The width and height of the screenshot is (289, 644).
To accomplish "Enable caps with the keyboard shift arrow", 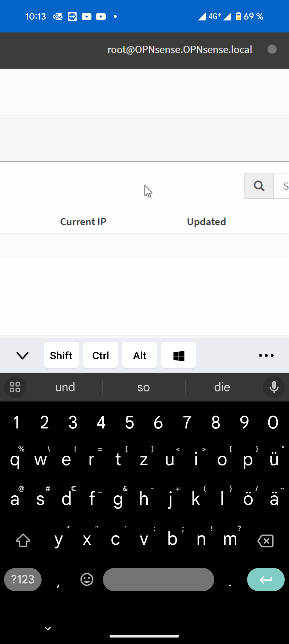I will [x=23, y=540].
